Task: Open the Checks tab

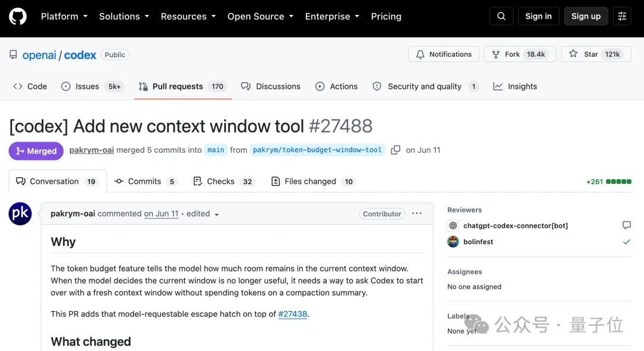Action: (x=224, y=181)
